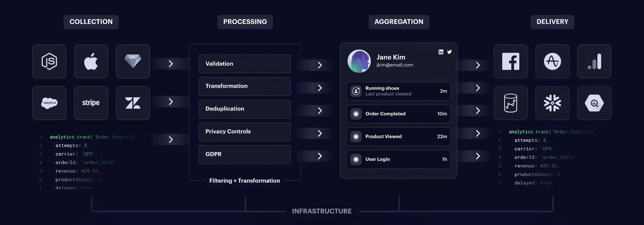Screen dimensions: 644x225
Task: Open the Running shoes event row
Action: 398,91
